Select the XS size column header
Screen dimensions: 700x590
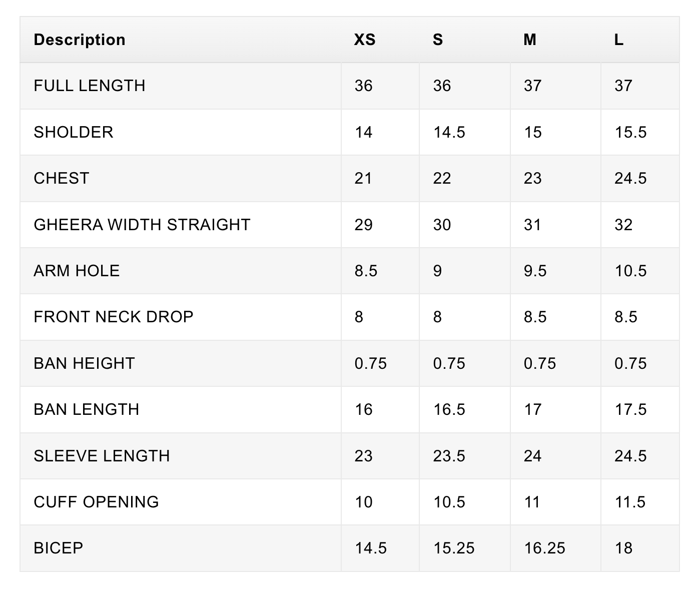coord(365,40)
